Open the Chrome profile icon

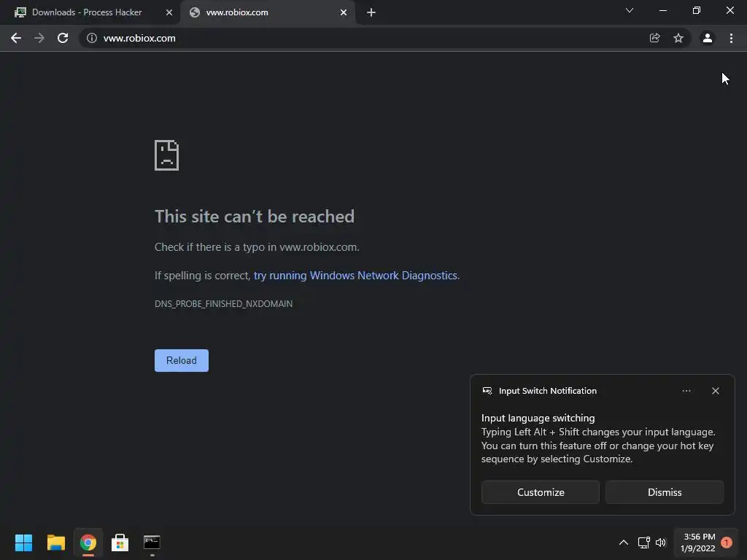point(708,38)
